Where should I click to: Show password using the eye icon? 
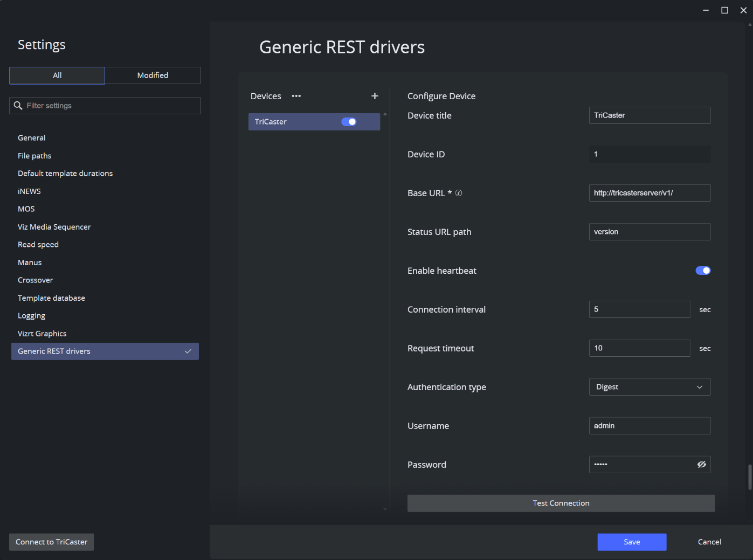(x=701, y=465)
